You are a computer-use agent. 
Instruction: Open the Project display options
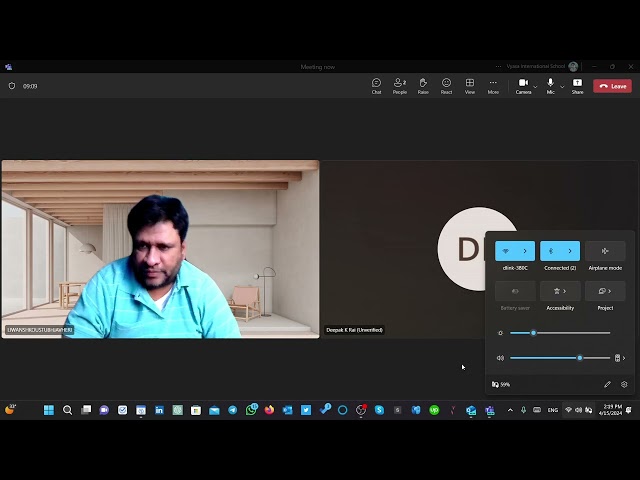coord(605,291)
